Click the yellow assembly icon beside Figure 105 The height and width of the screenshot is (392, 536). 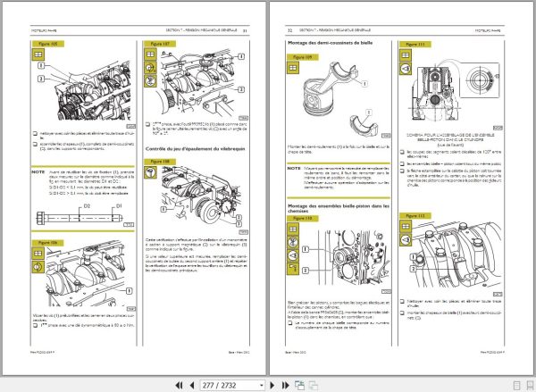[x=38, y=54]
